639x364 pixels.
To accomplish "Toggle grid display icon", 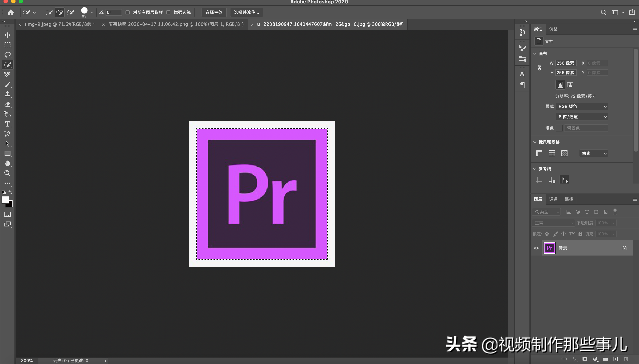I will tap(552, 153).
